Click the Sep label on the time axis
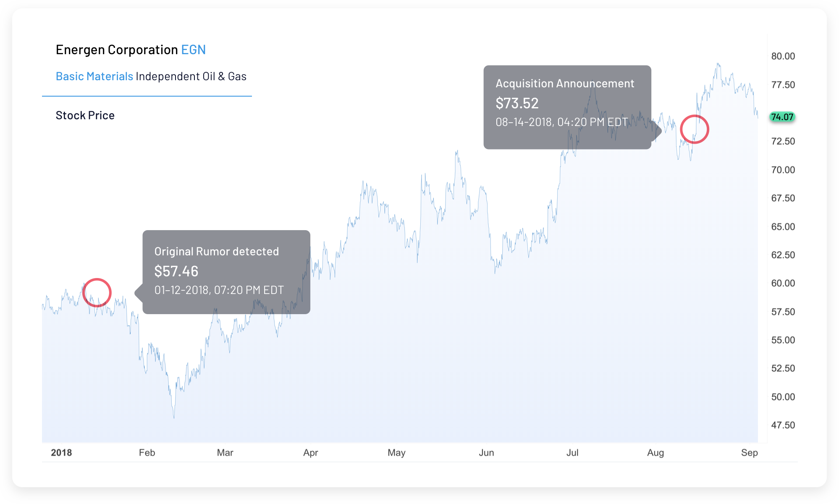839x504 pixels. [x=749, y=453]
